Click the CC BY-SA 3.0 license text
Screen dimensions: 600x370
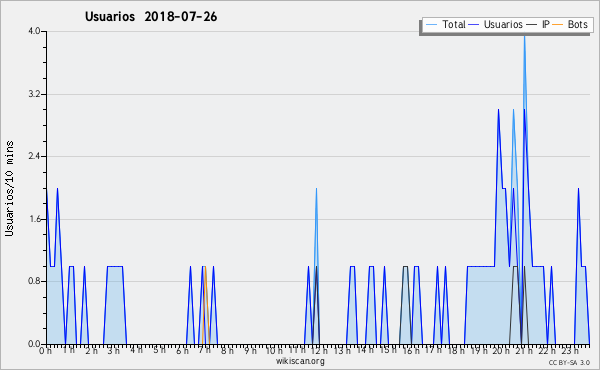569,362
